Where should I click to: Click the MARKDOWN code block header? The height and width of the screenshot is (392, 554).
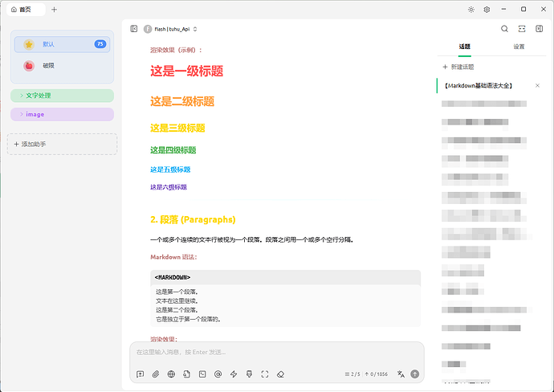[286, 277]
